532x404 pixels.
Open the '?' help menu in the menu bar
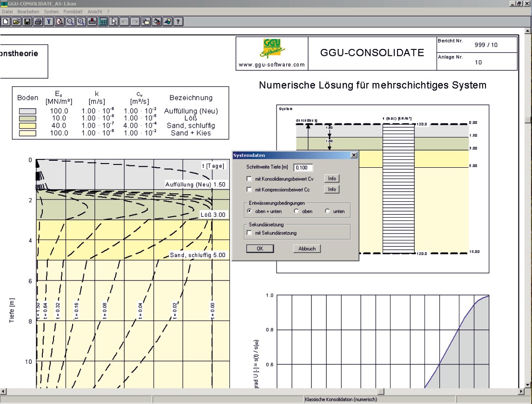tap(108, 12)
